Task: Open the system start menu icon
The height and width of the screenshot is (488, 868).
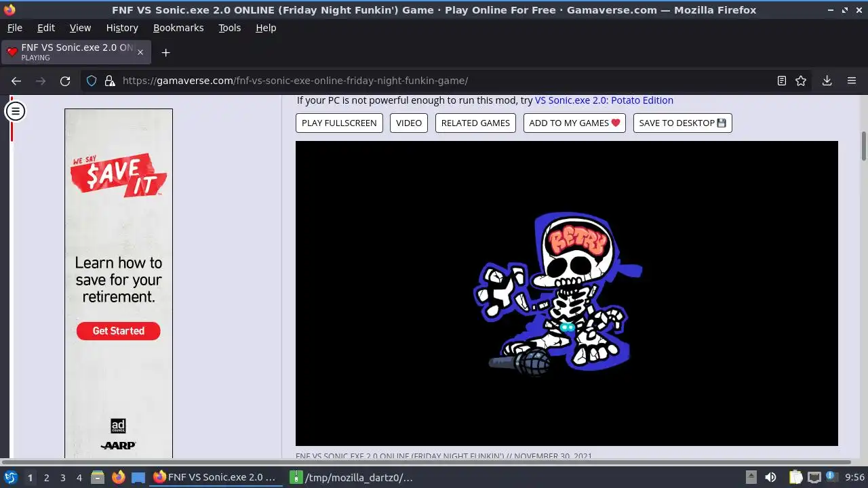Action: 11,477
